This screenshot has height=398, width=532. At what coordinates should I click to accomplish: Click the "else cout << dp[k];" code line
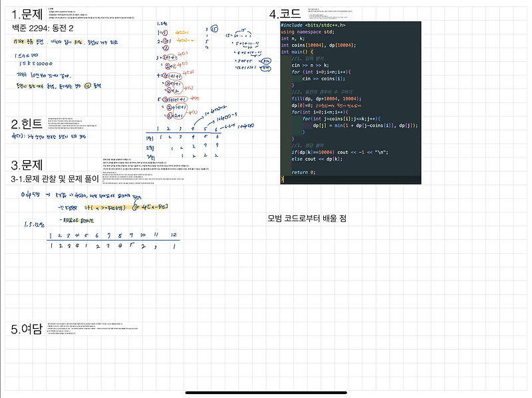pyautogui.click(x=317, y=159)
